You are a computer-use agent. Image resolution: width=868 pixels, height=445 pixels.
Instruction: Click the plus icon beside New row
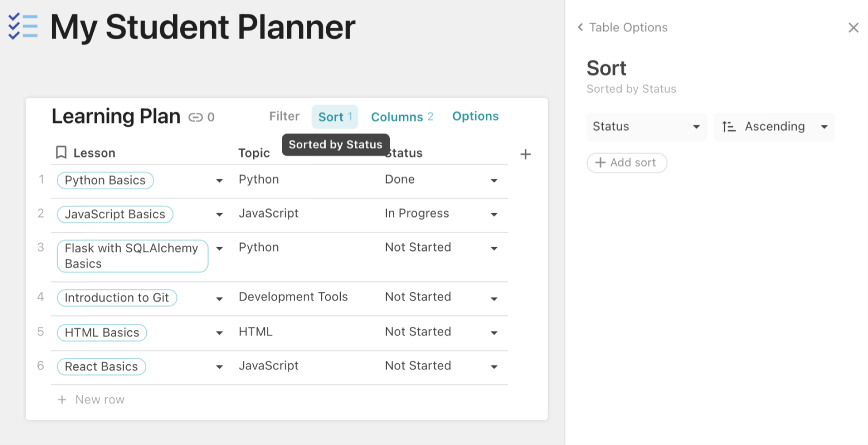(62, 400)
